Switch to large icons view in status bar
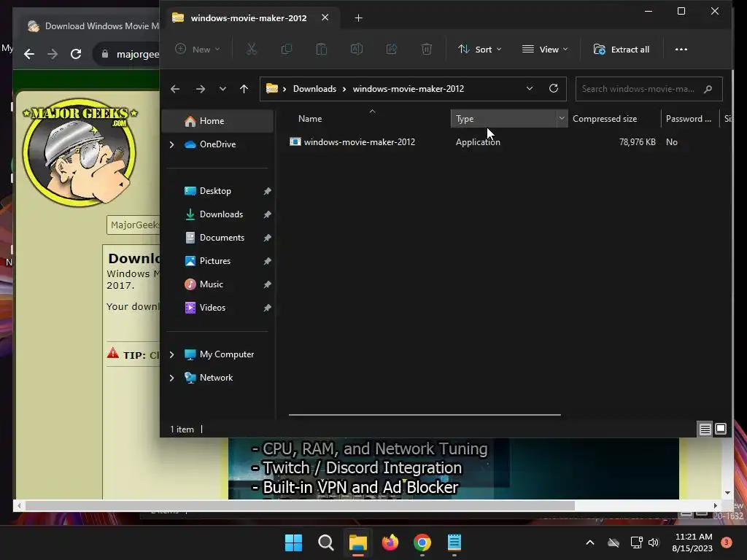 coord(721,429)
